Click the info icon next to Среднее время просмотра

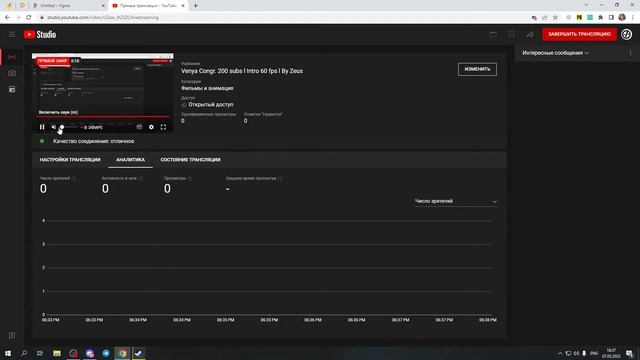tap(280, 178)
